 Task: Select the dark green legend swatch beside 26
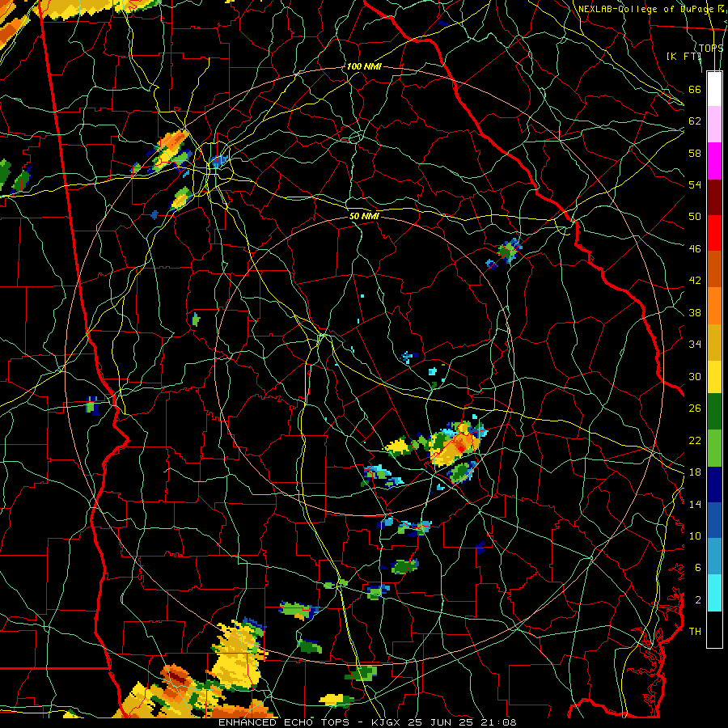click(x=714, y=412)
